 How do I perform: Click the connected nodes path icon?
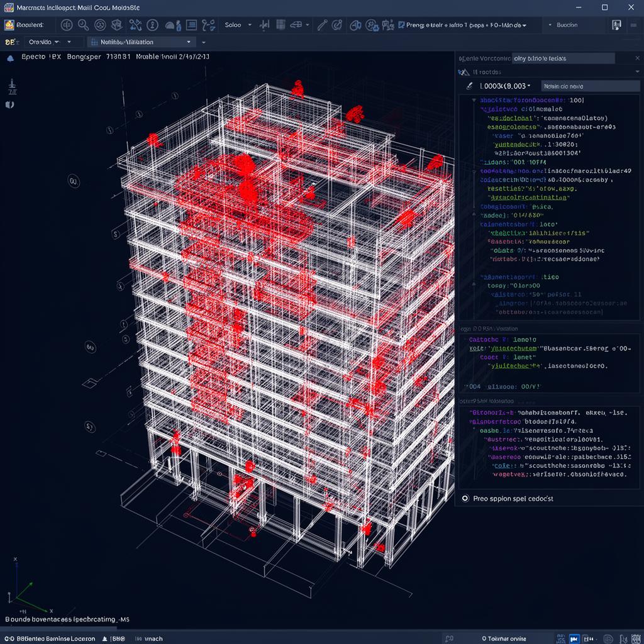click(x=135, y=25)
